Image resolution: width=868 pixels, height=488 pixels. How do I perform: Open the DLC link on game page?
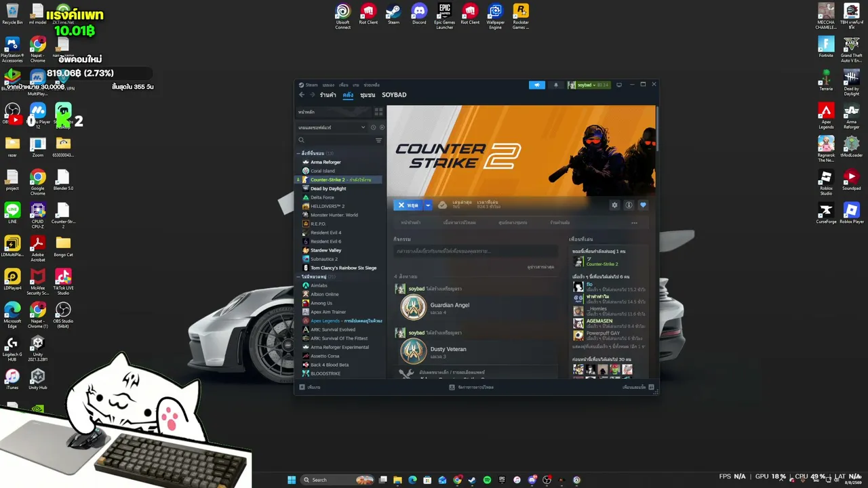pos(460,223)
